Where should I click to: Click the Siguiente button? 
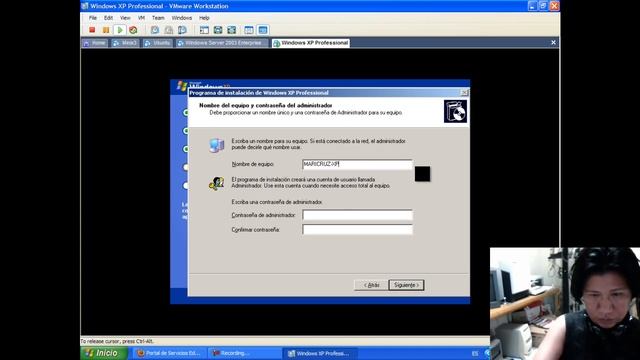pyautogui.click(x=407, y=285)
